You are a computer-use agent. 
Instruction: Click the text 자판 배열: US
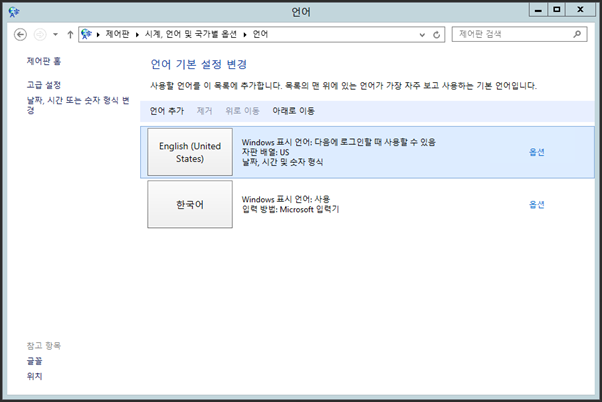click(265, 152)
